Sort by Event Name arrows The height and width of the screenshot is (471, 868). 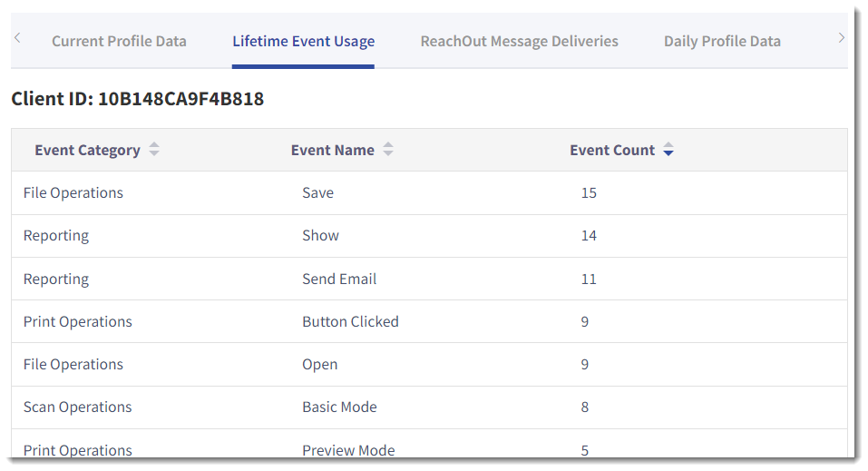tap(388, 149)
